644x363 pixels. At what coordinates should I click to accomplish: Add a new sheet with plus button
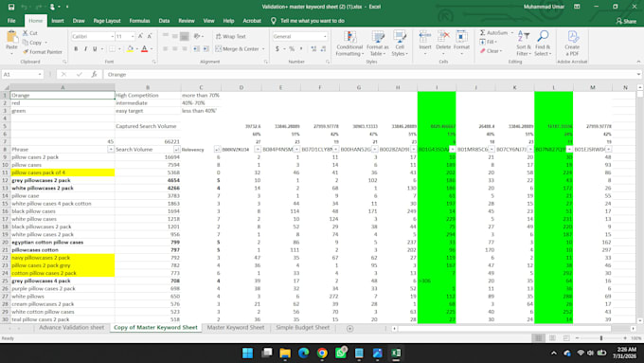pos(349,329)
